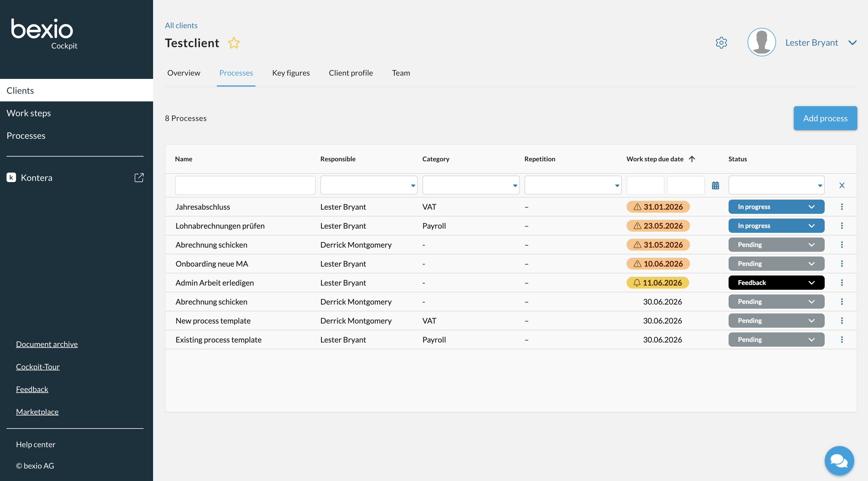The height and width of the screenshot is (481, 868).
Task: Open Status filter dropdown
Action: click(776, 185)
